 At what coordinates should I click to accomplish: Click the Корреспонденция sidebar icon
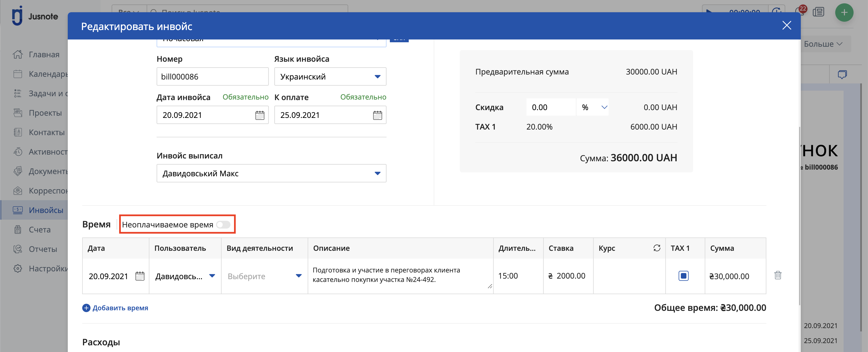tap(17, 191)
